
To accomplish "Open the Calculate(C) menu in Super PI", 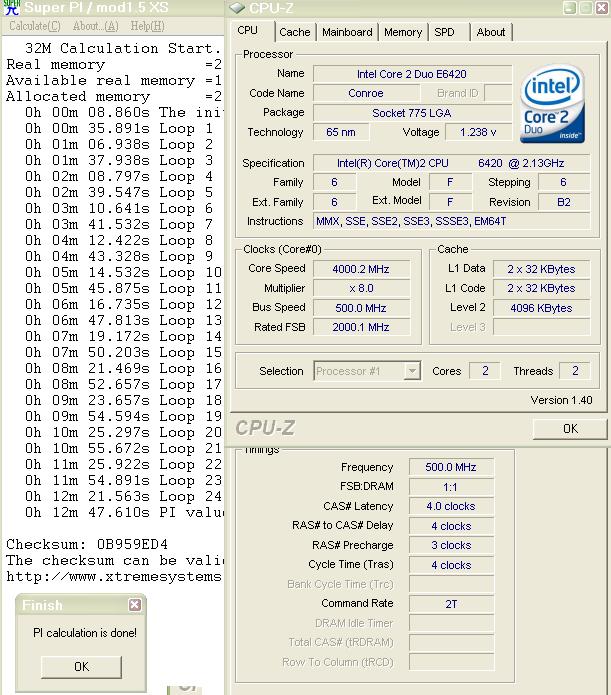I will [35, 26].
